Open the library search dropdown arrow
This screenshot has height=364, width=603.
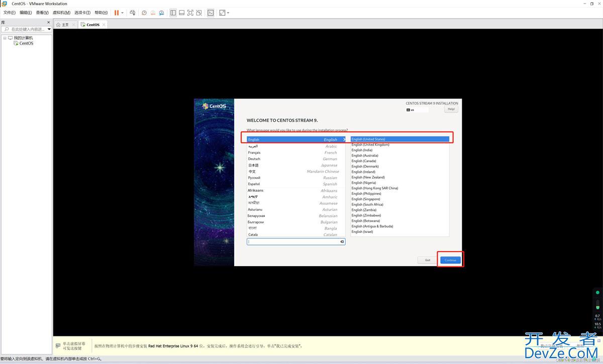49,29
